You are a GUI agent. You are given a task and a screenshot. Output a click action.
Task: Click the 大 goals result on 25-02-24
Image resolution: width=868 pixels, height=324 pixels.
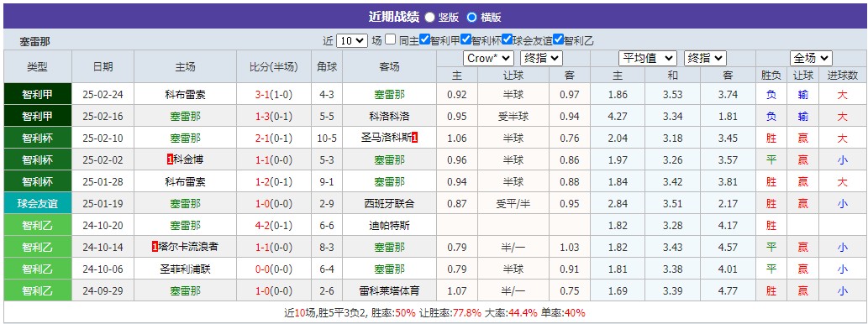coord(842,95)
